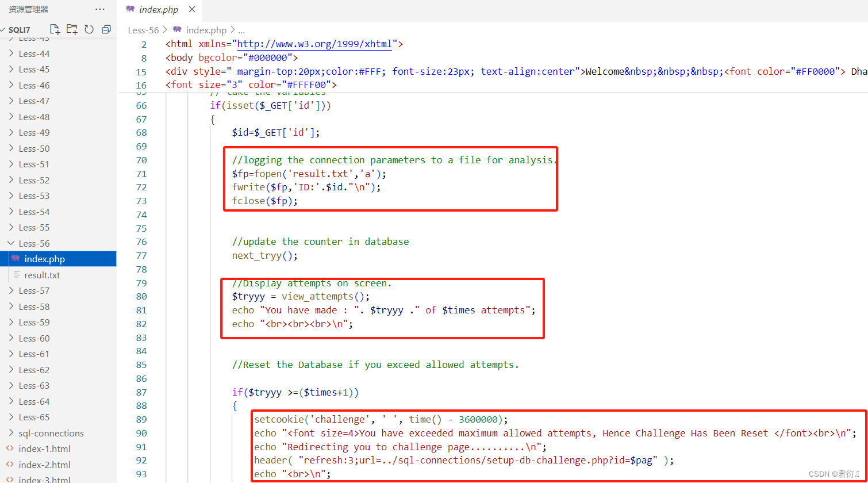The height and width of the screenshot is (483, 868).
Task: Select the Less-51 folder row
Action: [58, 164]
